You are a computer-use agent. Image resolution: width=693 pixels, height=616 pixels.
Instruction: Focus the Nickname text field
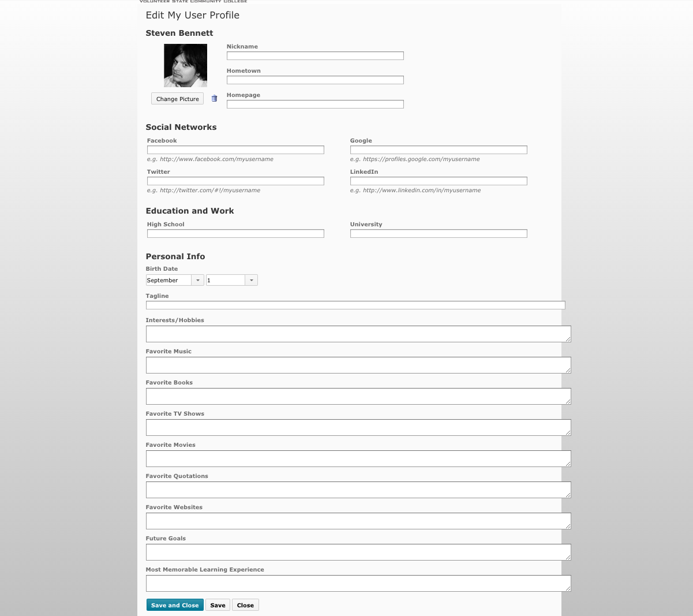click(315, 56)
